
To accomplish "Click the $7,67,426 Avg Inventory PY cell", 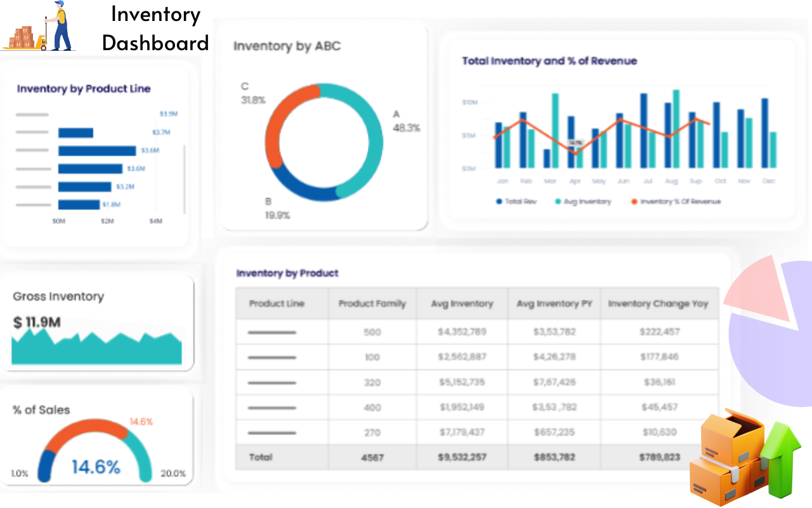I will point(554,382).
